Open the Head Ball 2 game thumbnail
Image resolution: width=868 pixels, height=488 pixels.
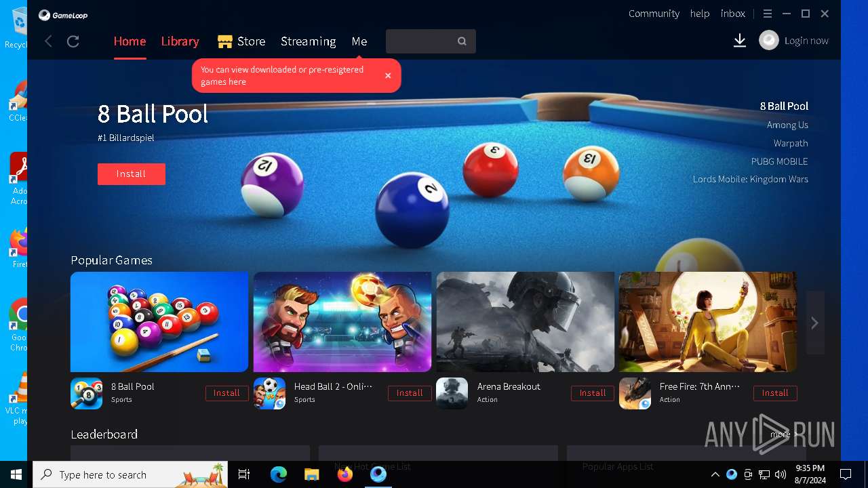click(x=342, y=322)
